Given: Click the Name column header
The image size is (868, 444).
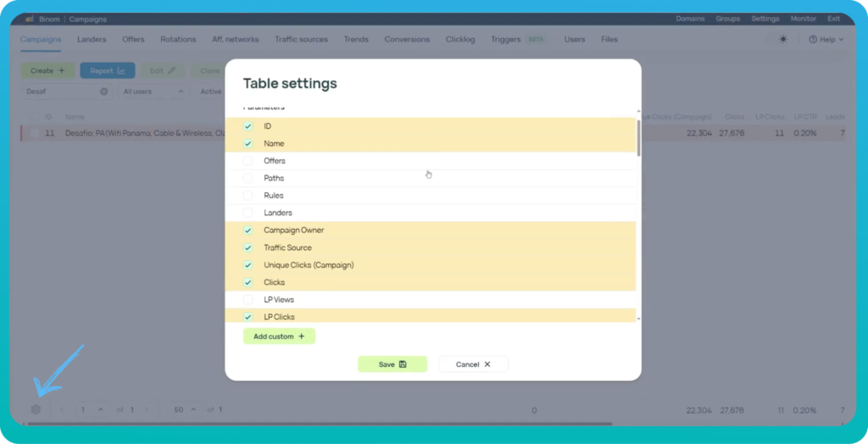Looking at the screenshot, I should coord(75,117).
